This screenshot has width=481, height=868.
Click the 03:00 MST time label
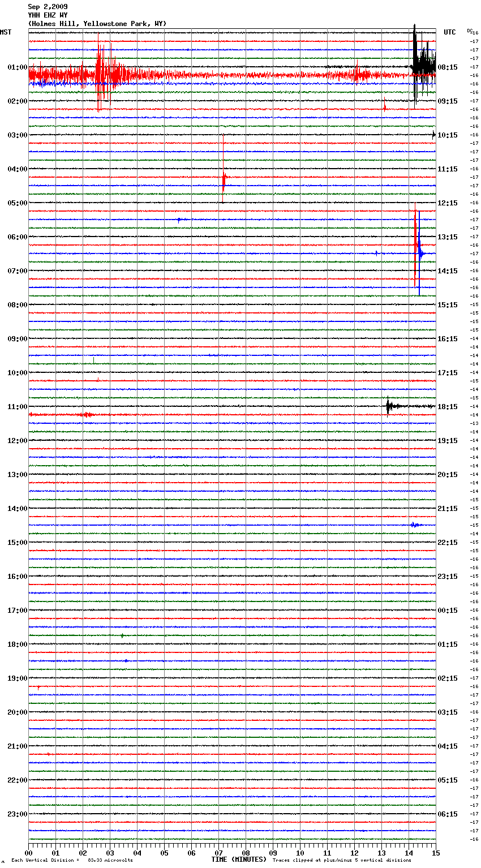pos(18,135)
